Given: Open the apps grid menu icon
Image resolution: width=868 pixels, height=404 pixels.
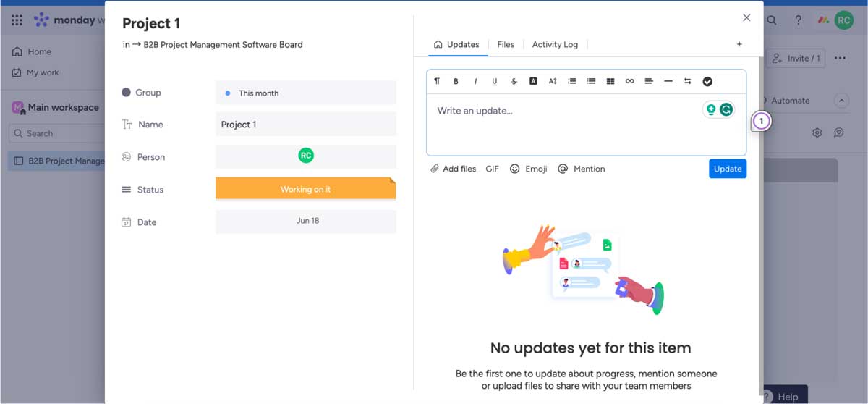Looking at the screenshot, I should (x=17, y=20).
